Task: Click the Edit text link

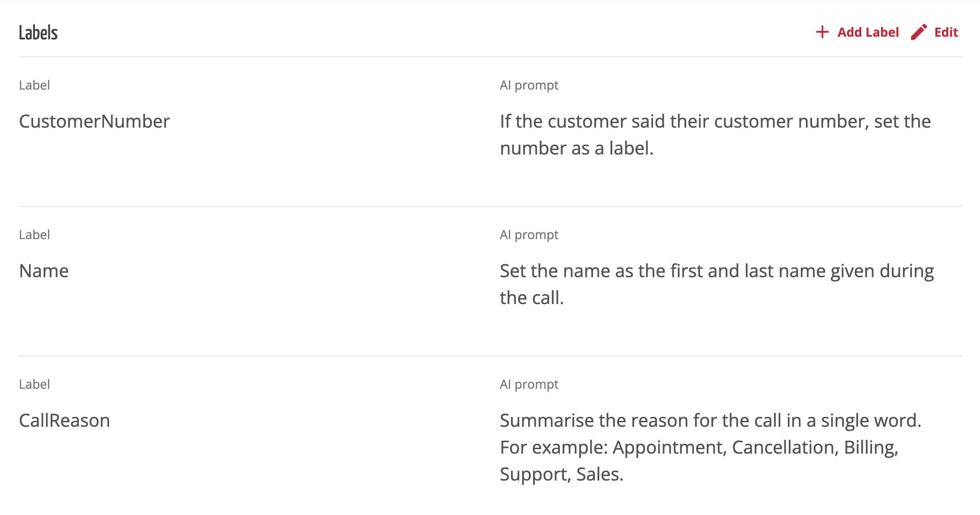Action: [946, 32]
